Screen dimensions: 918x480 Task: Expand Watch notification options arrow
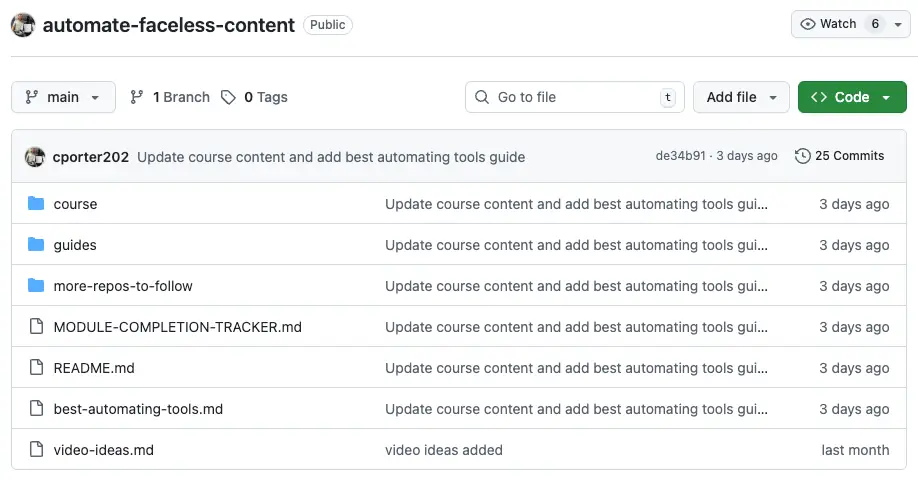pos(897,25)
